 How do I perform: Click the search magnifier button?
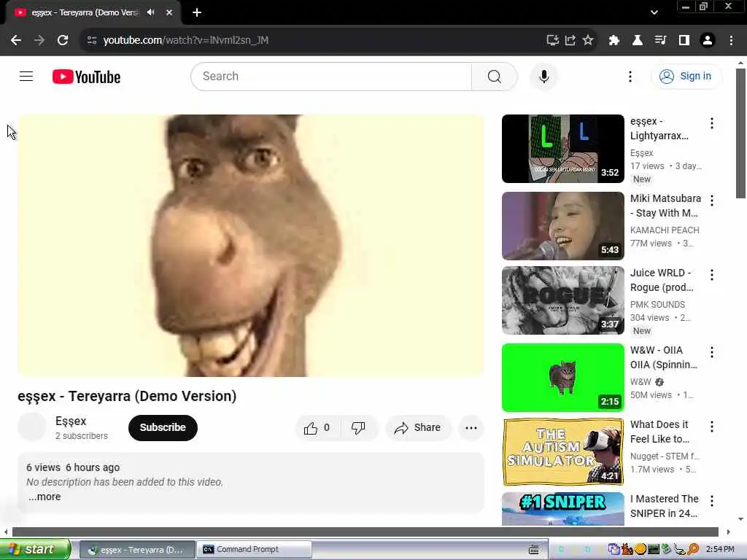coord(494,76)
